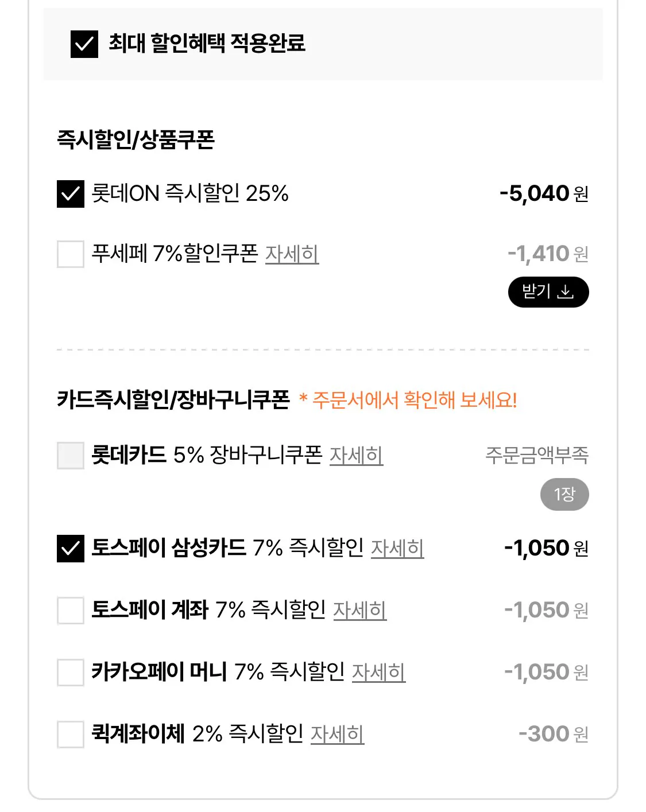Select the 롯데카드 5% 장바구니쿠폰 checkbox
The image size is (646, 812).
click(71, 456)
